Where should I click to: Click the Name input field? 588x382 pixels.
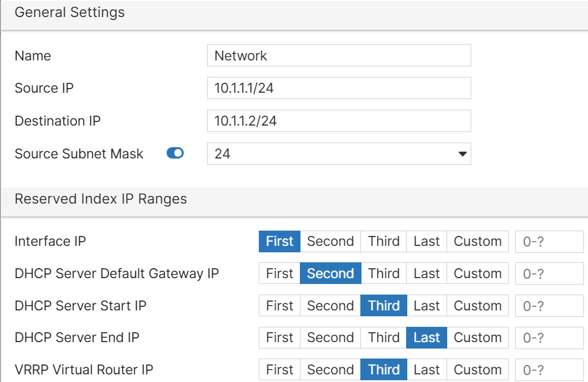click(x=339, y=56)
